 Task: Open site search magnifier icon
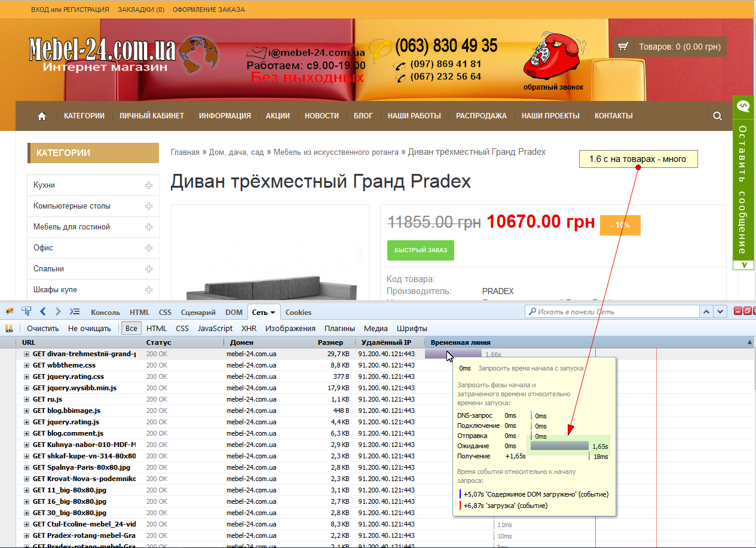[717, 116]
